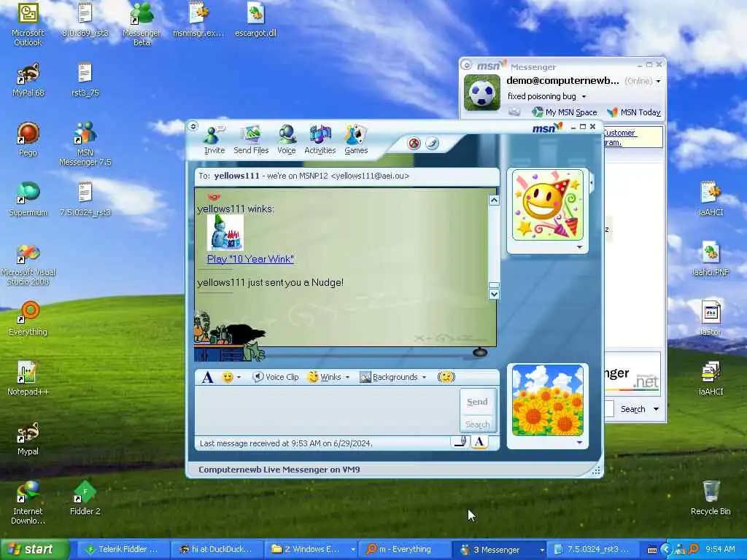
Task: Select the escargot.dll file icon
Action: click(256, 20)
